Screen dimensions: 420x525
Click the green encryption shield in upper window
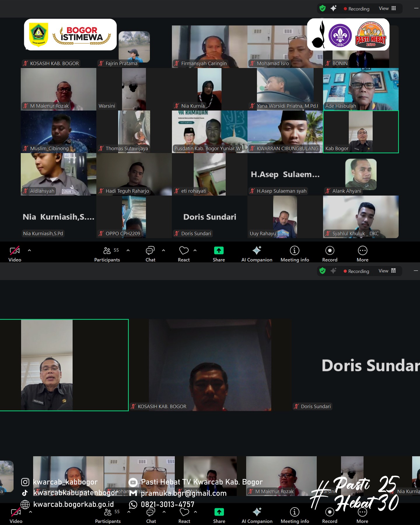click(323, 8)
